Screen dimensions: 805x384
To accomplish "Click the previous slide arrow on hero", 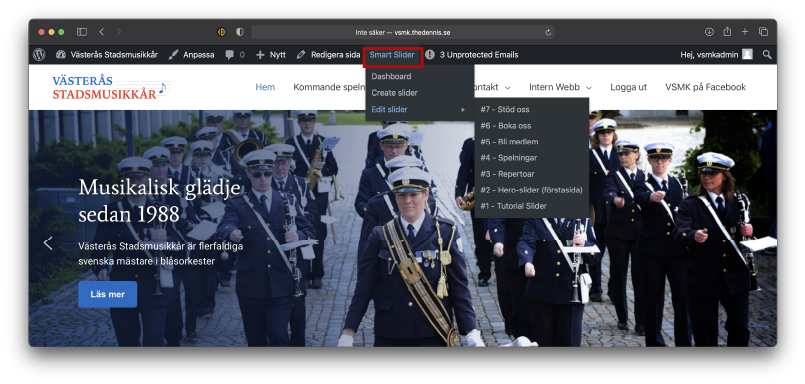I will (x=48, y=243).
